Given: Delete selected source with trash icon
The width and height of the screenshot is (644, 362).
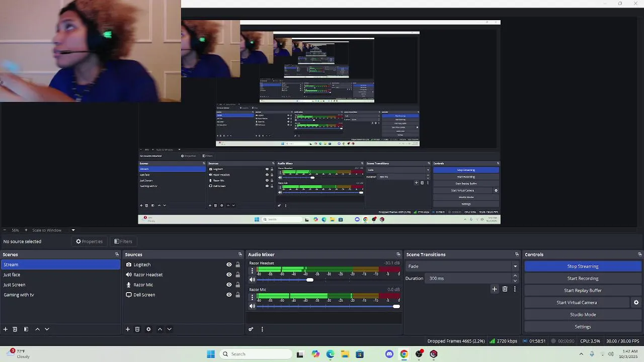Looking at the screenshot, I should tap(137, 329).
